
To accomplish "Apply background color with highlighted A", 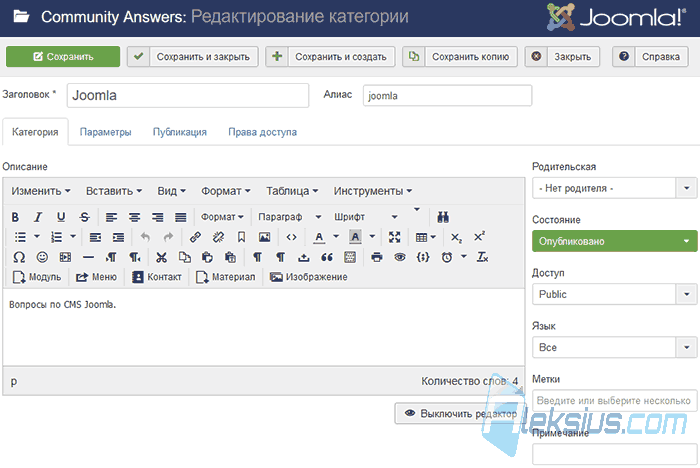I will pyautogui.click(x=355, y=237).
